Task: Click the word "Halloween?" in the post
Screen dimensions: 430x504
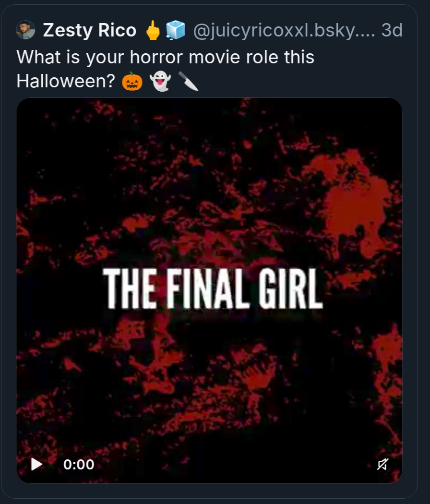Action: [66, 81]
